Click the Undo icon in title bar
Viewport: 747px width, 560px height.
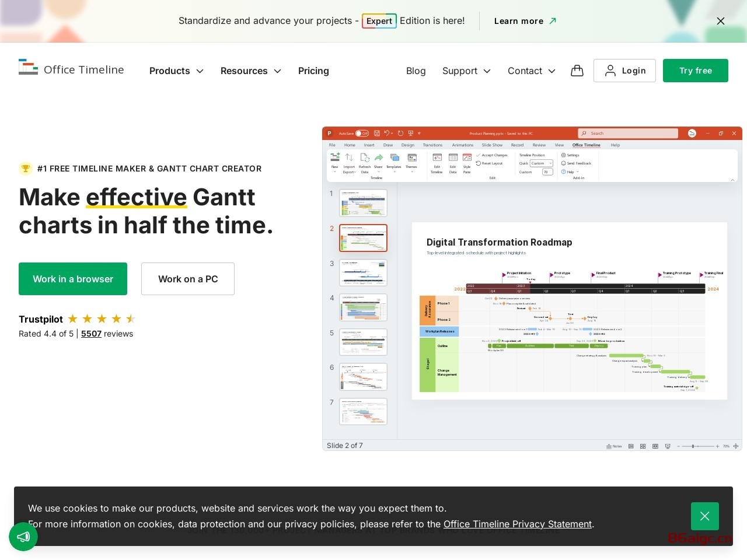(x=386, y=133)
